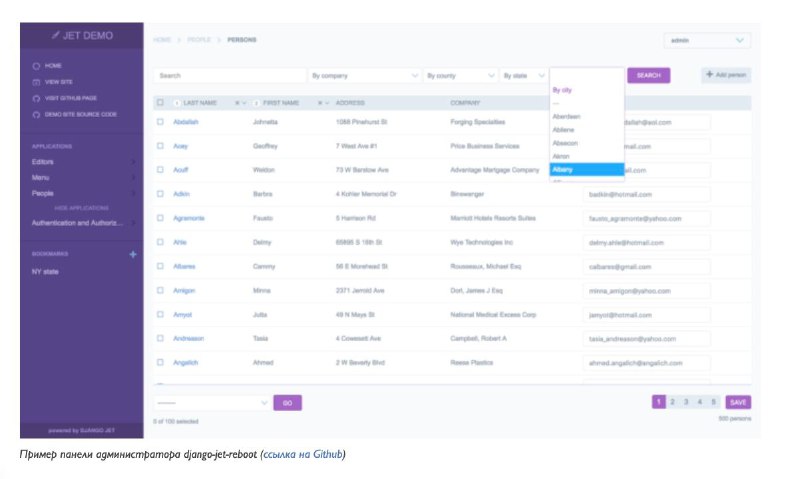Viewport: 800px width, 479px height.
Task: Open the By company filter dropdown
Action: [x=364, y=75]
